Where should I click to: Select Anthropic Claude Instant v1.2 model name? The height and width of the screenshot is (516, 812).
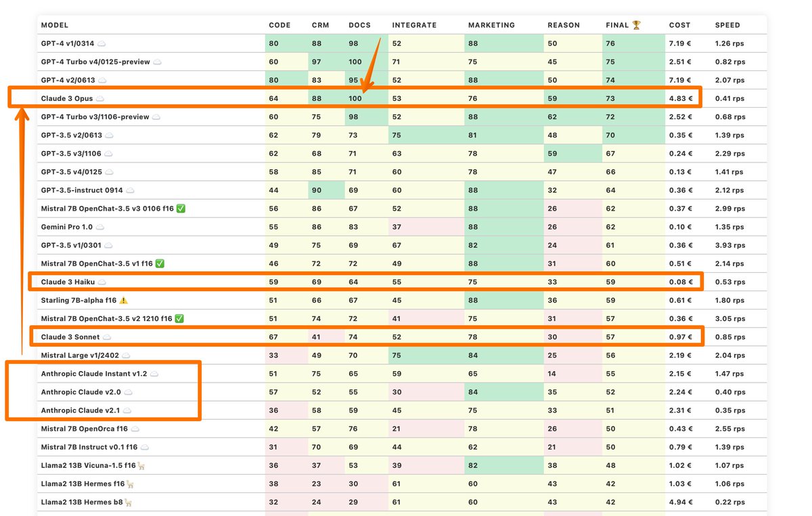[x=94, y=373]
